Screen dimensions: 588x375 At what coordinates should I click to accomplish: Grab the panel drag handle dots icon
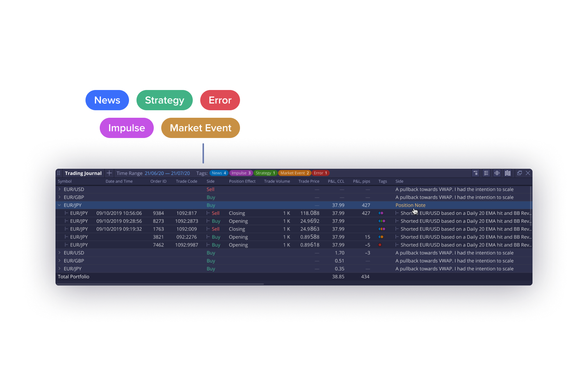58,173
